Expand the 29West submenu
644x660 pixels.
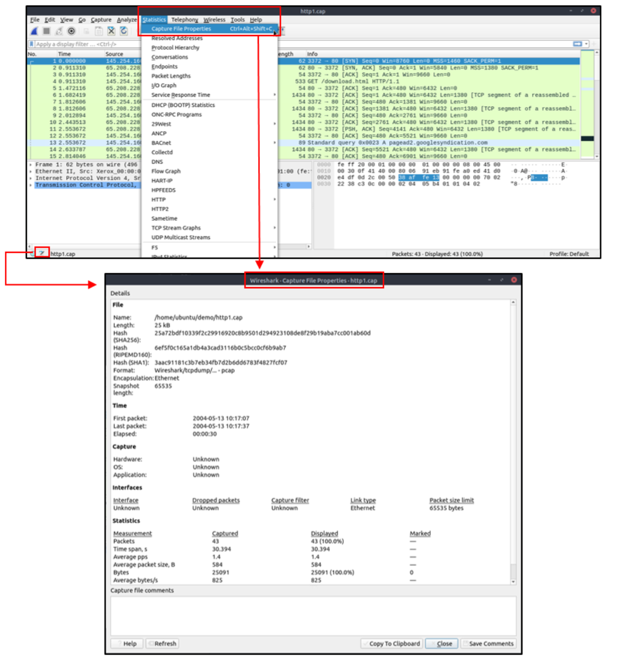click(210, 124)
